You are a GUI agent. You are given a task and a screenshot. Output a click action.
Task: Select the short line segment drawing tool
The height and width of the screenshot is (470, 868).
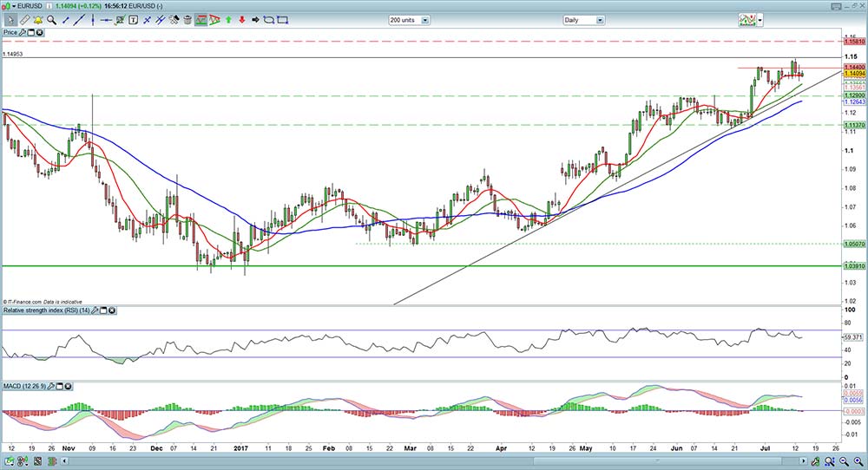click(x=66, y=20)
